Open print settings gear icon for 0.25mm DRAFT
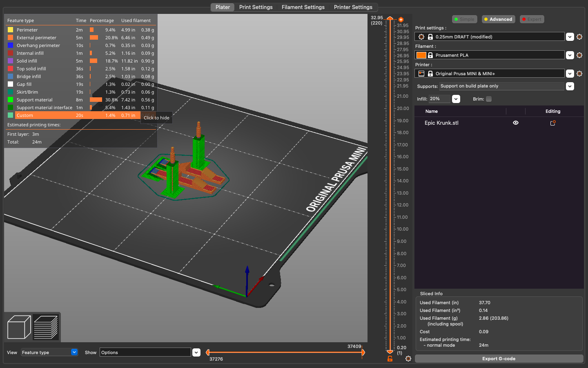The width and height of the screenshot is (588, 368). point(579,37)
